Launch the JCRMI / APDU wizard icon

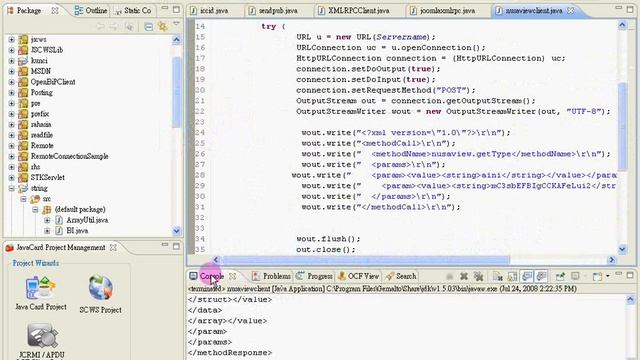click(42, 336)
